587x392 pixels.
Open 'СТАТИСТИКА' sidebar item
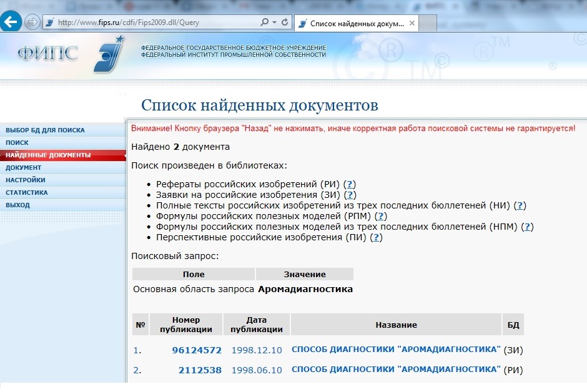pos(27,193)
